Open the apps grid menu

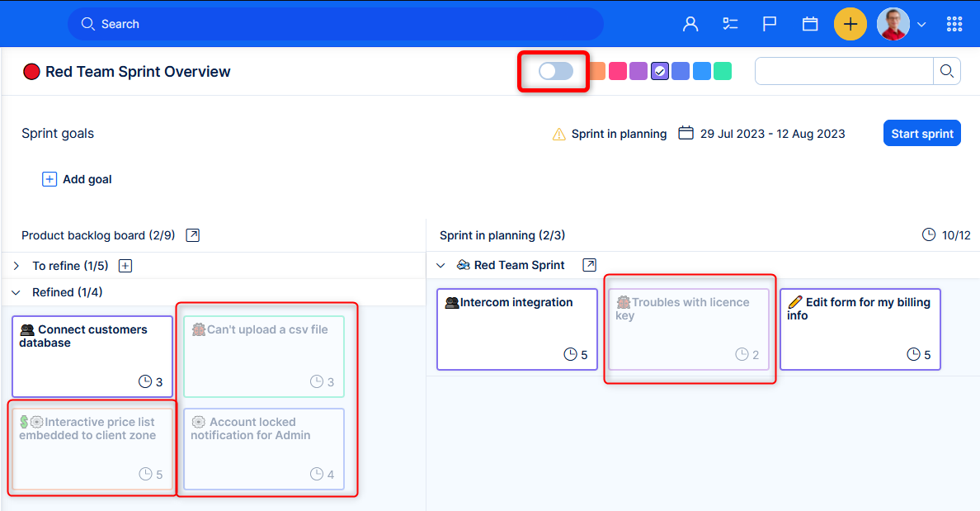click(954, 24)
